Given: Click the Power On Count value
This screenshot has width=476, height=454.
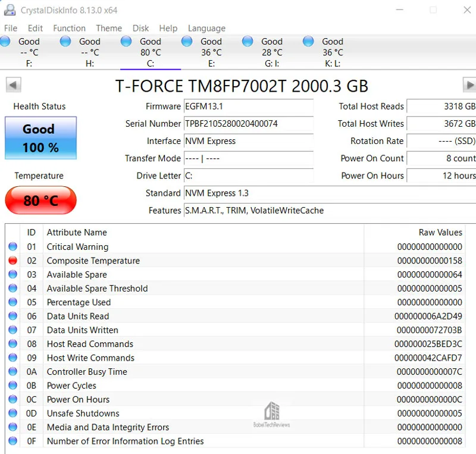Looking at the screenshot, I should coord(441,158).
